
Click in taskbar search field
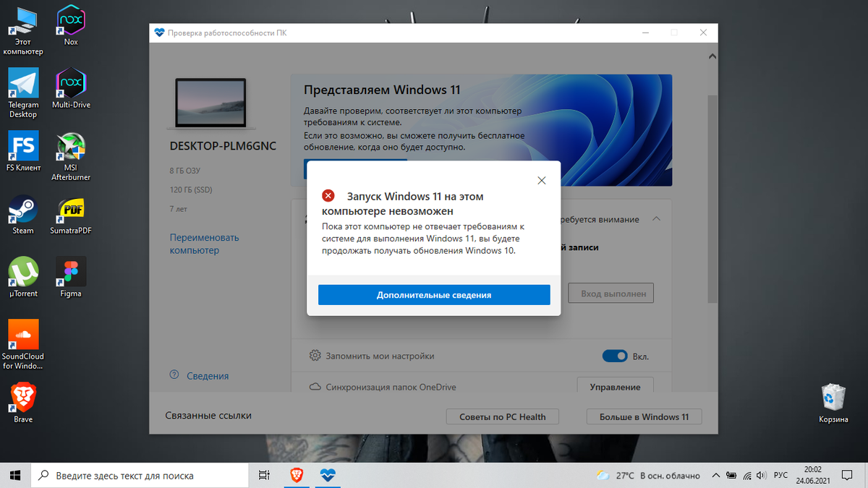(140, 475)
